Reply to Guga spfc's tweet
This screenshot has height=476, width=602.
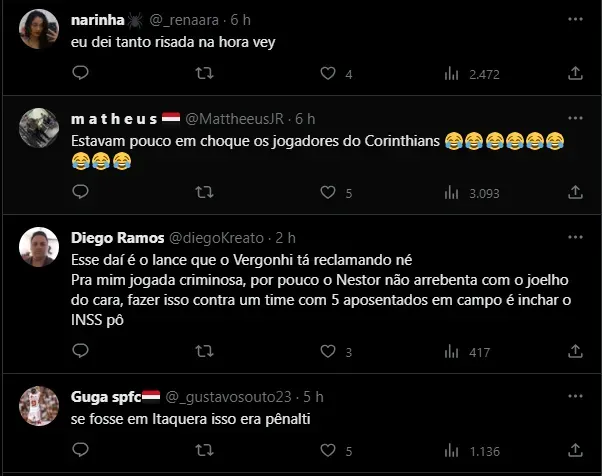coord(80,449)
